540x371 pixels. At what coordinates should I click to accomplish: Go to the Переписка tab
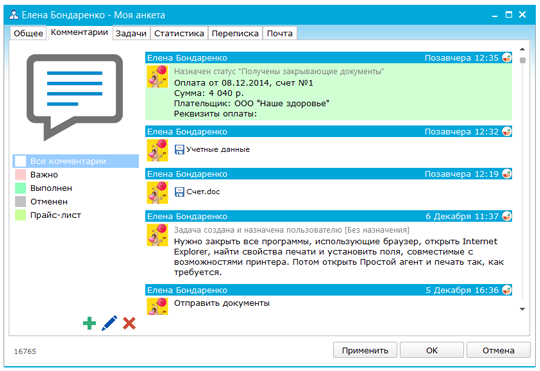coord(235,33)
